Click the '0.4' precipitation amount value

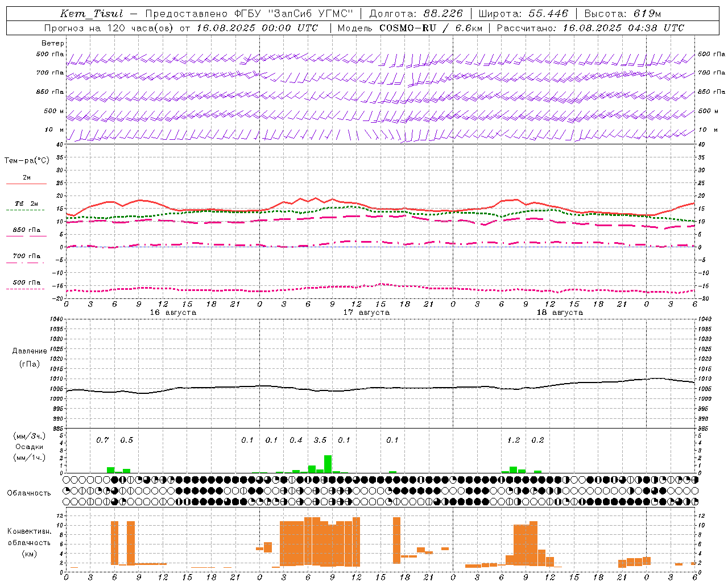pos(296,440)
